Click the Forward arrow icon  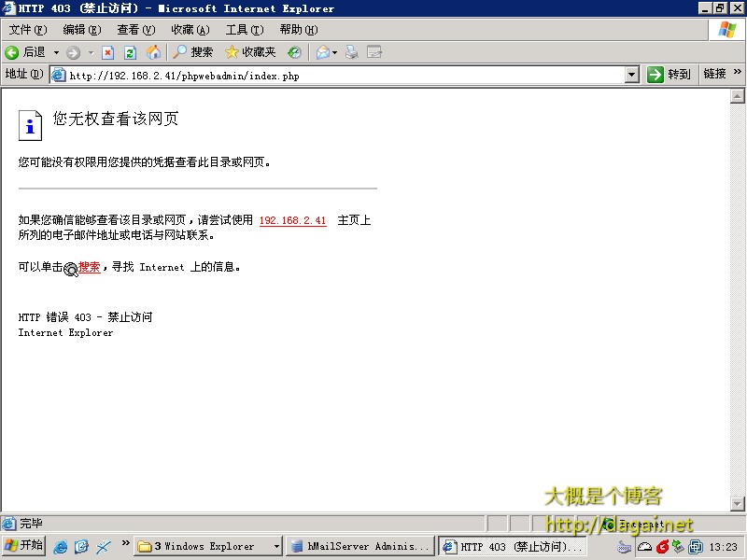tap(73, 52)
